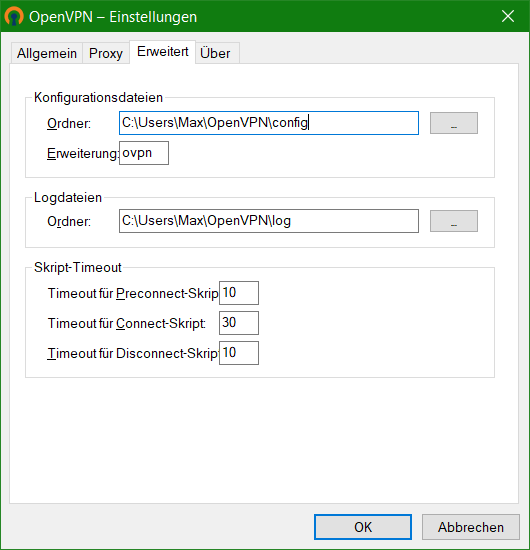Image resolution: width=530 pixels, height=550 pixels.
Task: Click the Timeout für Disconnect-Skript label
Action: point(133,354)
